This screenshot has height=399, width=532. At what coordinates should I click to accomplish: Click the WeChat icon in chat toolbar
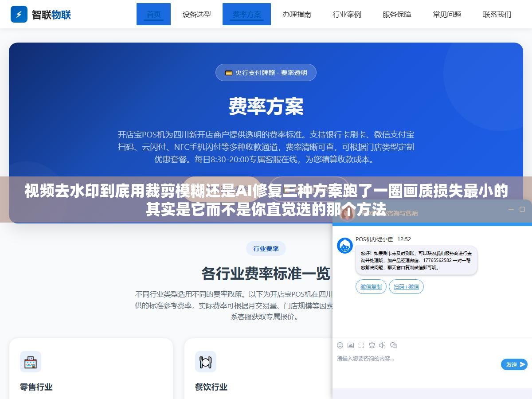[x=393, y=345]
